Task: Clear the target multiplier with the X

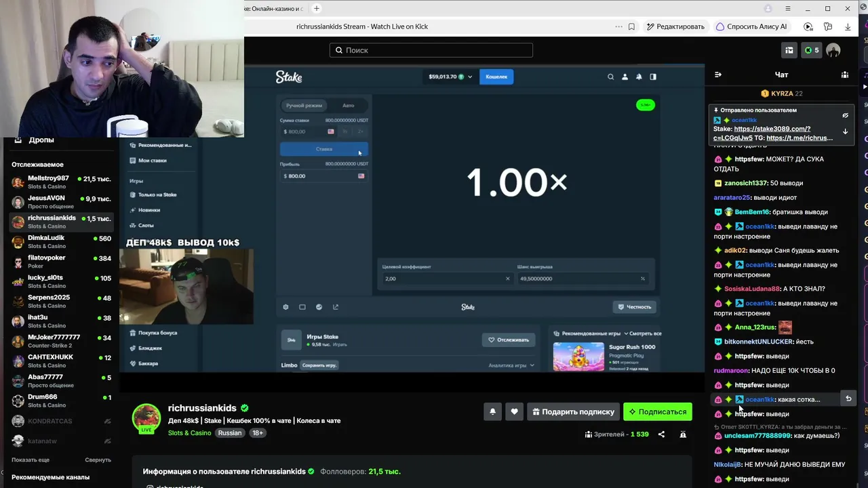Action: click(x=507, y=279)
